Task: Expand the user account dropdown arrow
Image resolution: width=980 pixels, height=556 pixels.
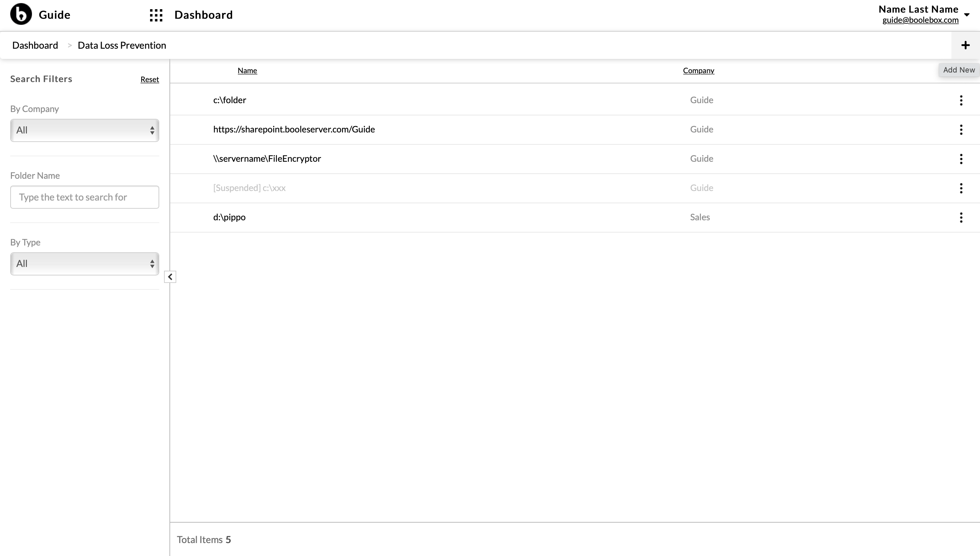Action: tap(967, 15)
